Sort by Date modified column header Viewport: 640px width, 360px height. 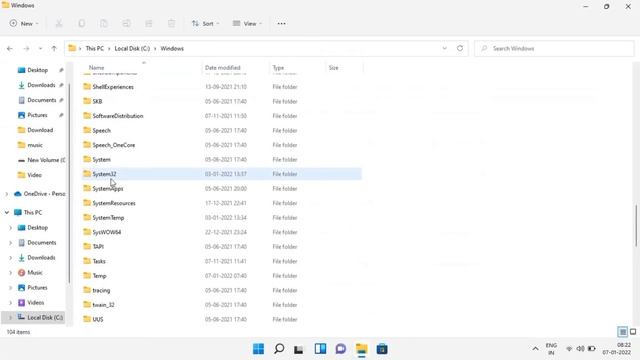click(222, 68)
